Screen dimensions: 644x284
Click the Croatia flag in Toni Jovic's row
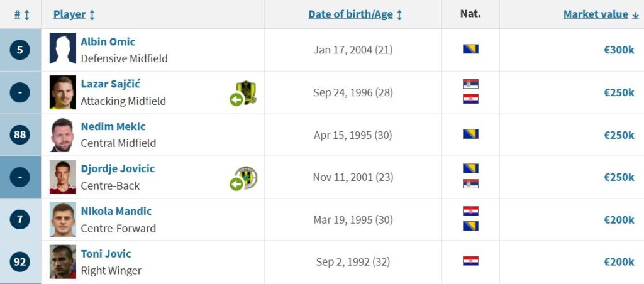point(470,261)
